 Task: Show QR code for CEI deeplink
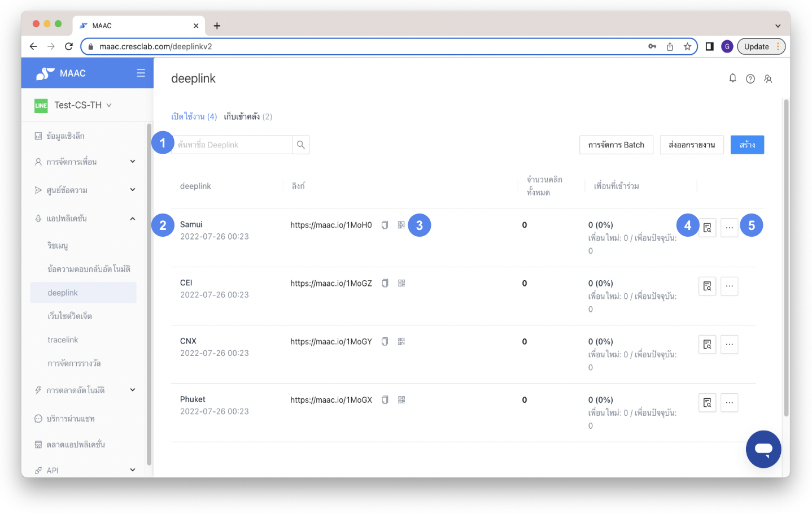click(401, 283)
